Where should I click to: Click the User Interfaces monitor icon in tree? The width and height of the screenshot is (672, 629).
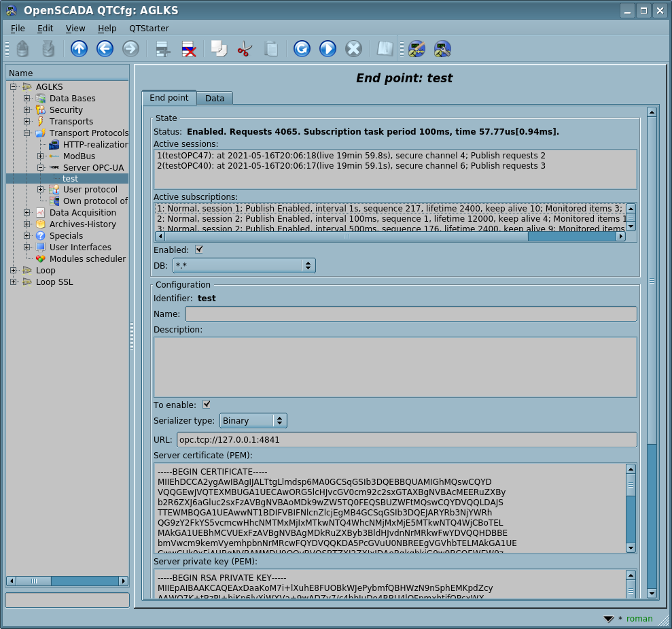(x=41, y=247)
